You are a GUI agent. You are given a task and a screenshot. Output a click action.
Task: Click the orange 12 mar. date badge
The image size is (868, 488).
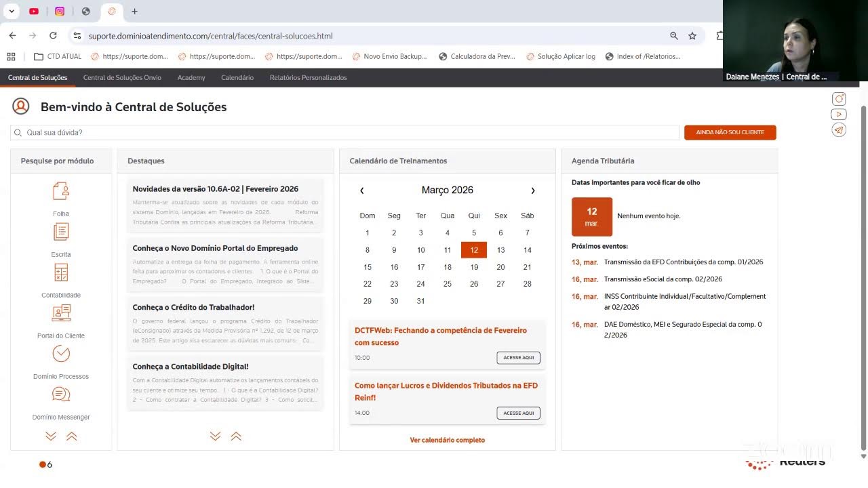592,217
